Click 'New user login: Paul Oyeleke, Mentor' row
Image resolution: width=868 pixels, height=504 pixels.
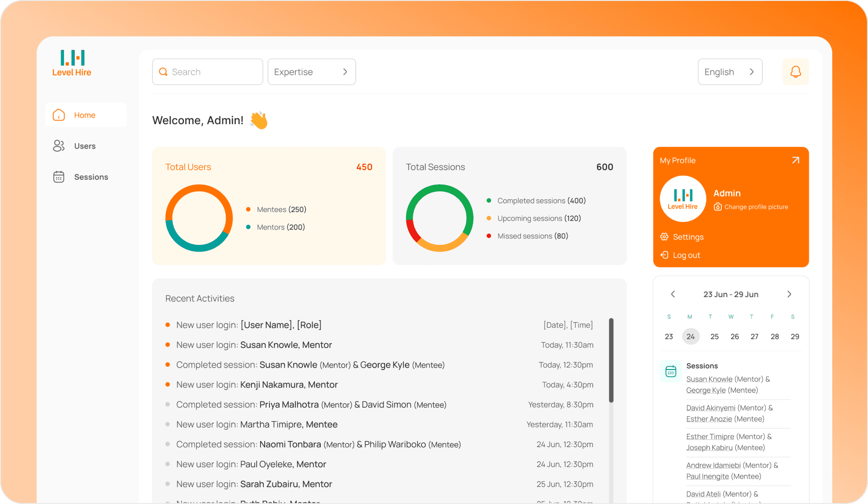click(379, 465)
